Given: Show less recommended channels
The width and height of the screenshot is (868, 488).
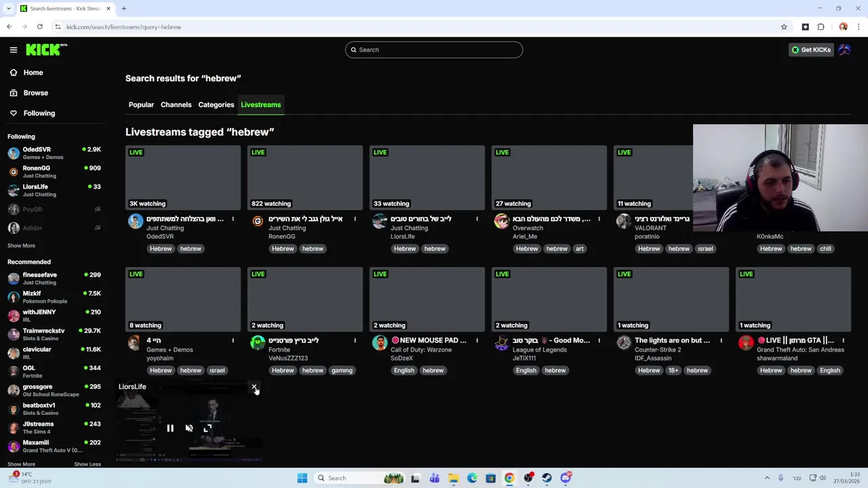Looking at the screenshot, I should [87, 464].
